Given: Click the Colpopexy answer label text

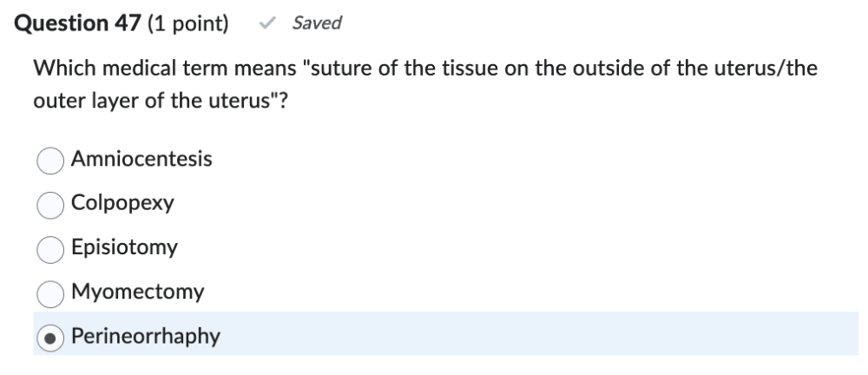Looking at the screenshot, I should pyautogui.click(x=122, y=203).
